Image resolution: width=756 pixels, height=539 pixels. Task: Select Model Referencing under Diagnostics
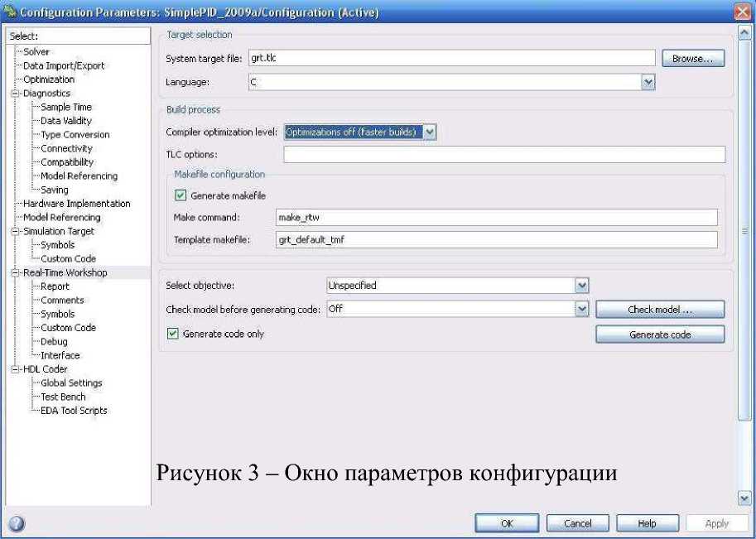point(79,176)
